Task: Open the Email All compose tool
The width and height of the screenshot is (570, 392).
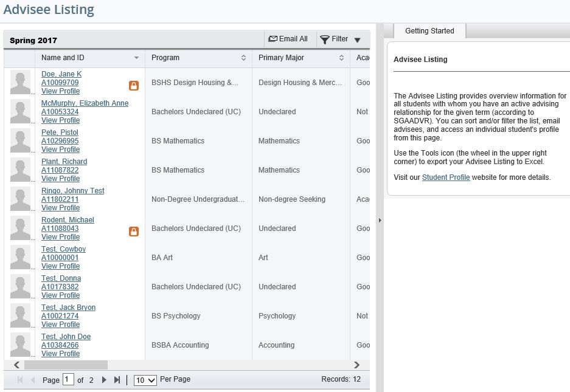Action: click(x=288, y=38)
